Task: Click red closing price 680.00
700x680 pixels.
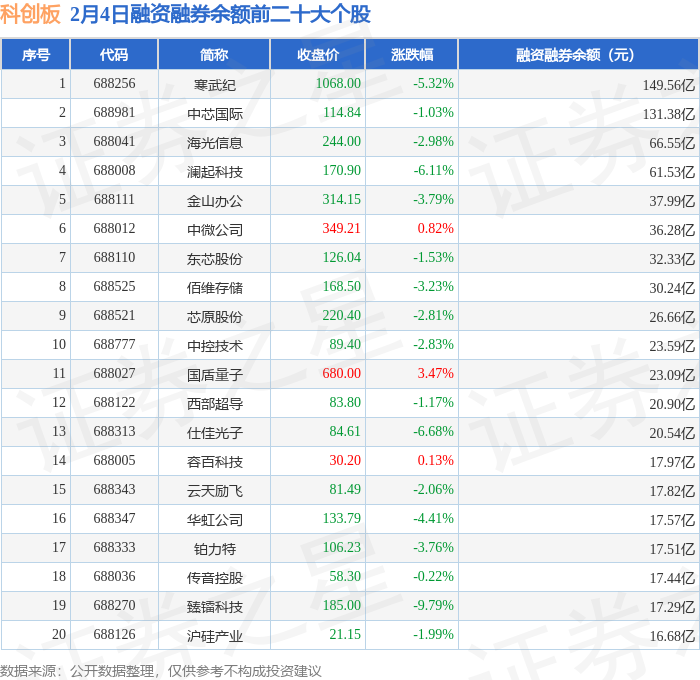Action: (x=342, y=374)
